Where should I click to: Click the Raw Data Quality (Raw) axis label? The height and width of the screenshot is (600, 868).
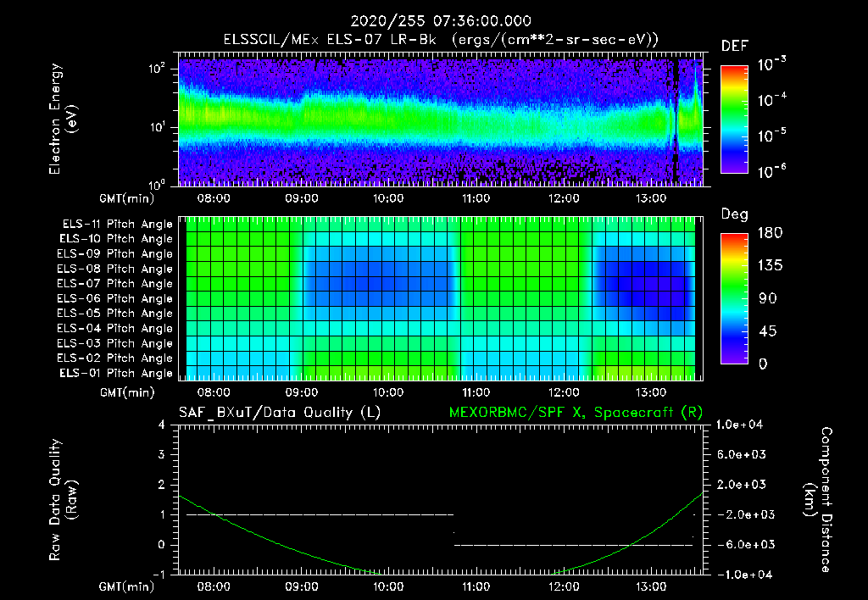[63, 499]
